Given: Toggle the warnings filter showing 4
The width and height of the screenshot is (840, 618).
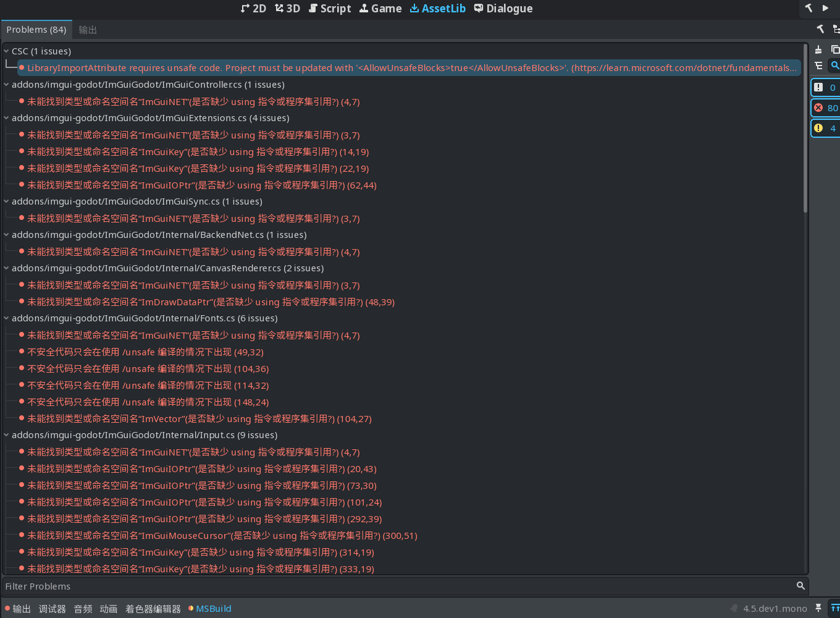Looking at the screenshot, I should [826, 129].
